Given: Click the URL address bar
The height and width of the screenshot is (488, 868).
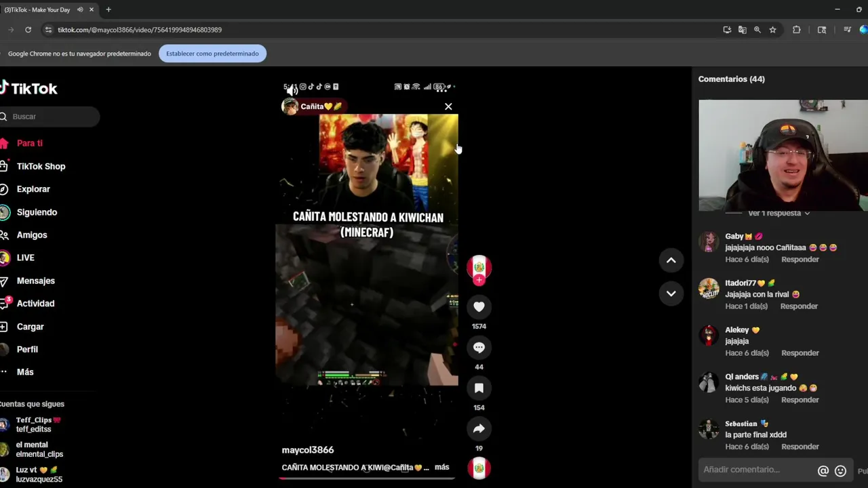Looking at the screenshot, I should [x=380, y=30].
